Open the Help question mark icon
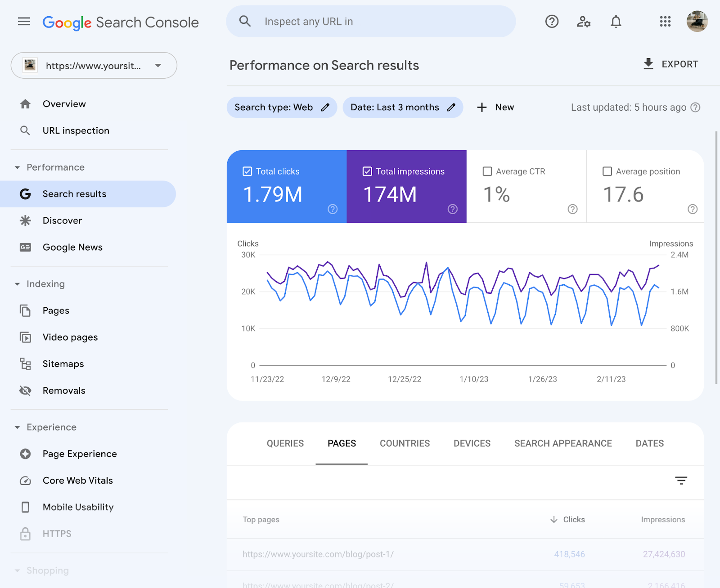The width and height of the screenshot is (720, 588). [x=552, y=22]
